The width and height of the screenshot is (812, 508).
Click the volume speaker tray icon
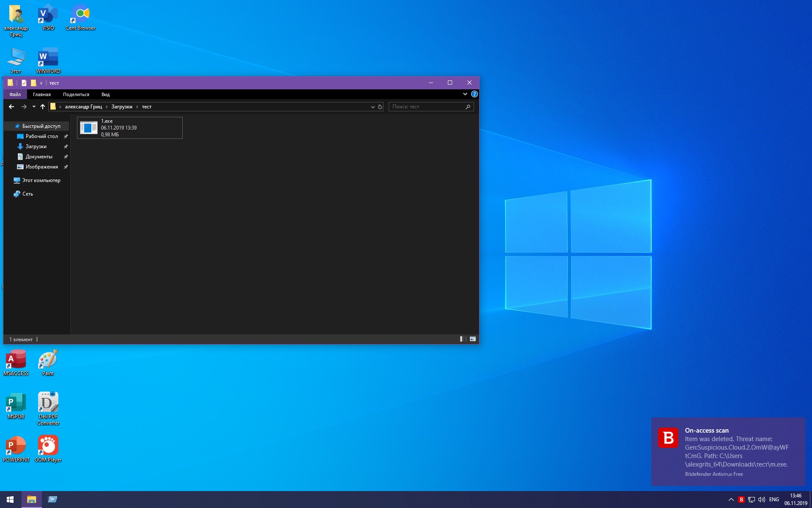pyautogui.click(x=762, y=500)
